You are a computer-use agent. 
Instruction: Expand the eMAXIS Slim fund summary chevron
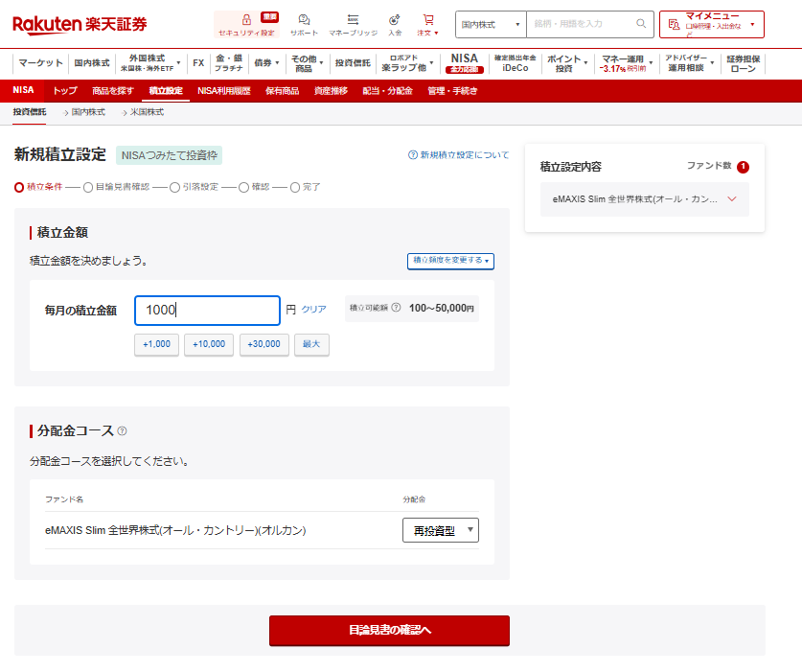coord(732,199)
